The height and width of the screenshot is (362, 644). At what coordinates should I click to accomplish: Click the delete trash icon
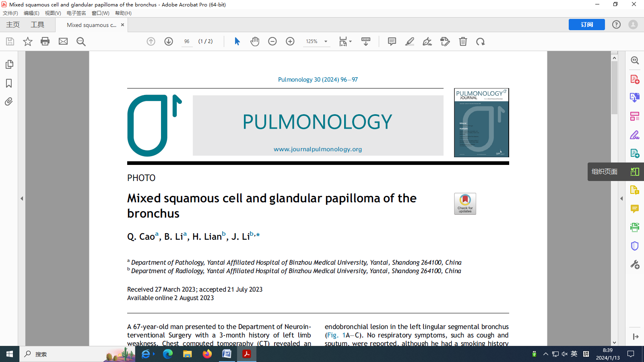pos(463,41)
